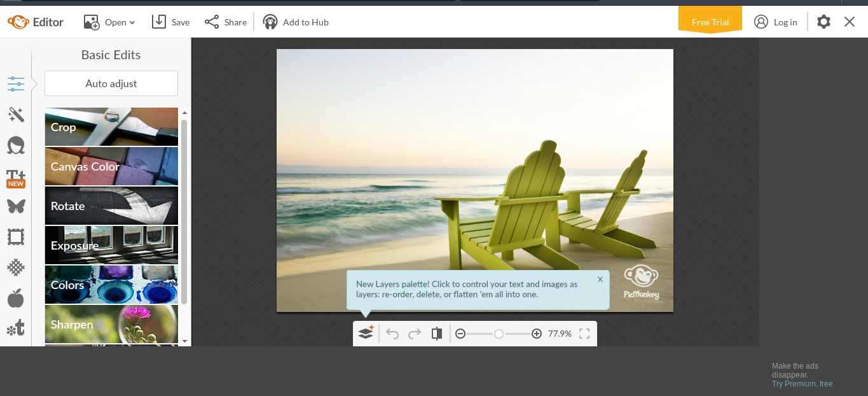
Task: Open the Effects magic wand panel
Action: (16, 115)
